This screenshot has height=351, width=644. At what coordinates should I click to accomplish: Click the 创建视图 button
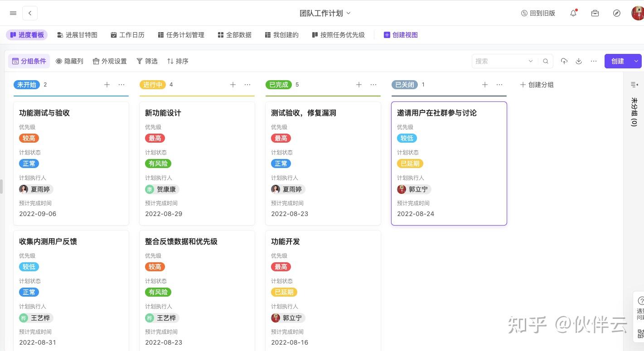[x=401, y=35]
